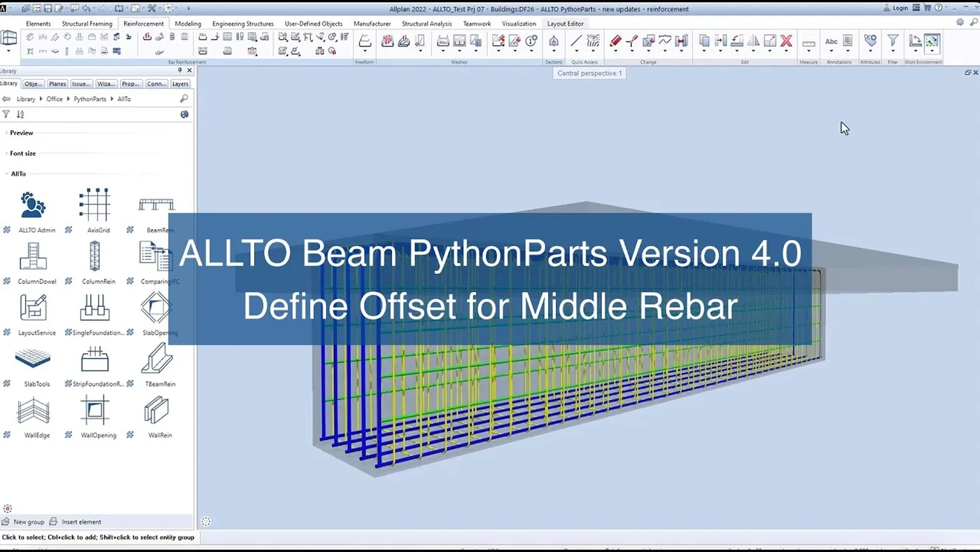
Task: Click the Undo arrow in the title bar
Action: click(87, 8)
